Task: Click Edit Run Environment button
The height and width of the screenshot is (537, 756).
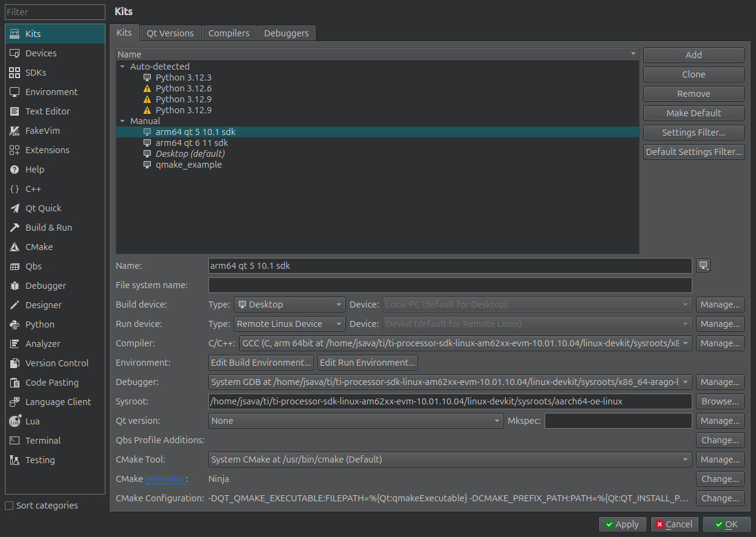Action: coord(368,363)
